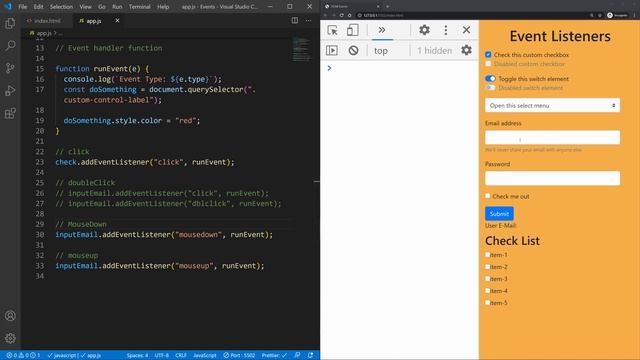The height and width of the screenshot is (360, 640).
Task: Click 'Port : 5502' Live Server status
Action: click(239, 355)
